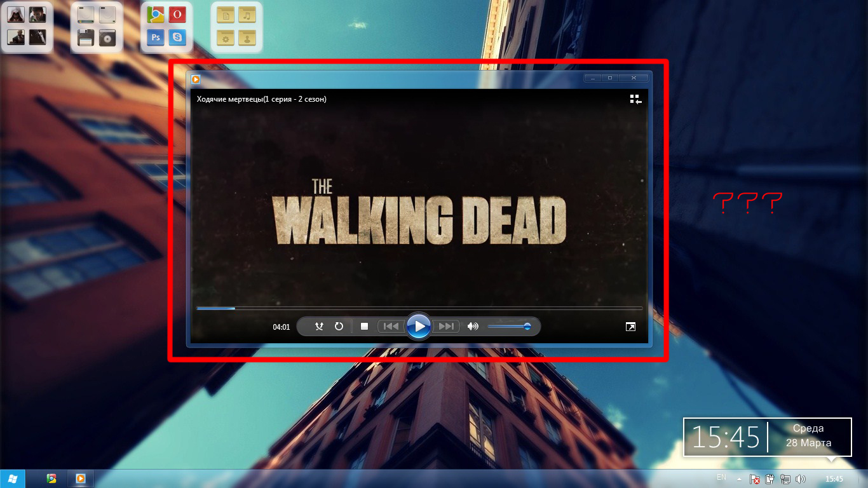Image resolution: width=868 pixels, height=488 pixels.
Task: Open Chrome from the taskbar
Action: click(x=51, y=478)
